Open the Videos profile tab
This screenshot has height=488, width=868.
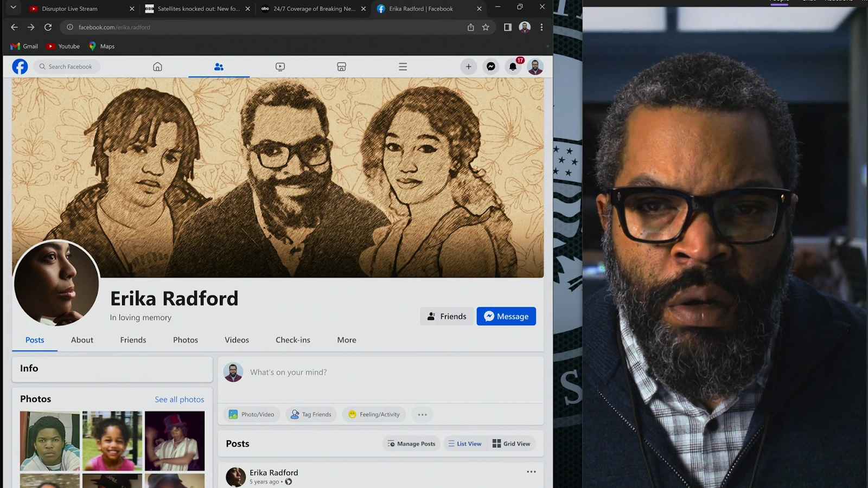[237, 340]
